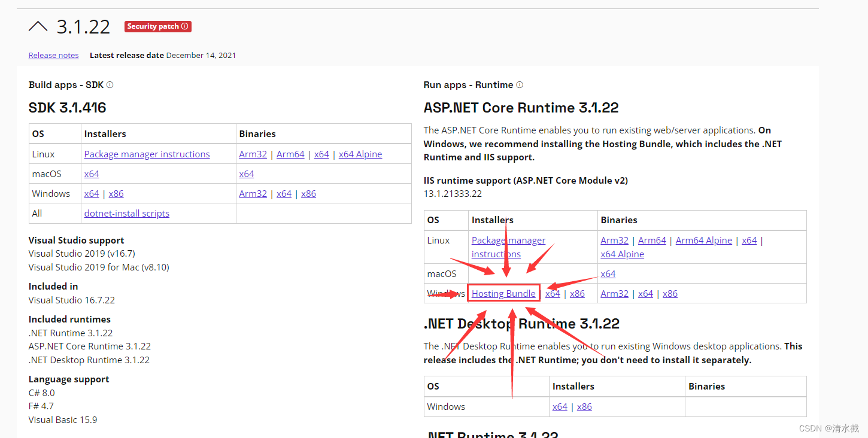Download SDK Windows x64 installer
This screenshot has width=868, height=438.
point(92,193)
